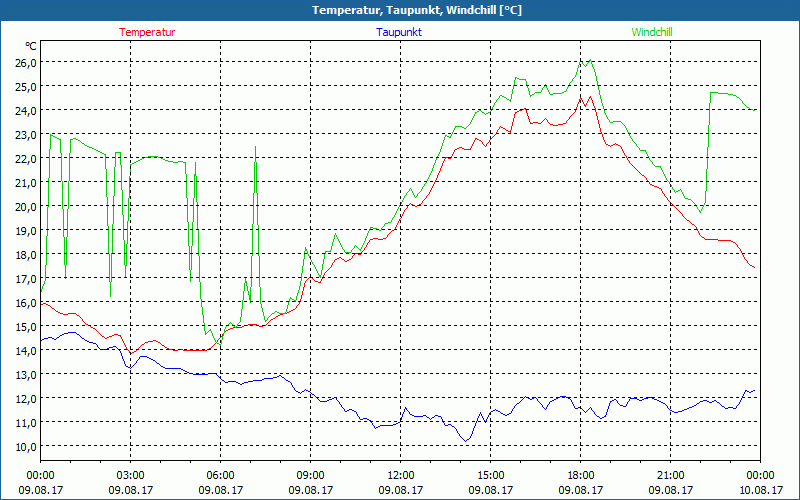Click the 21:00 time label
This screenshot has height=500, width=800.
click(x=670, y=476)
